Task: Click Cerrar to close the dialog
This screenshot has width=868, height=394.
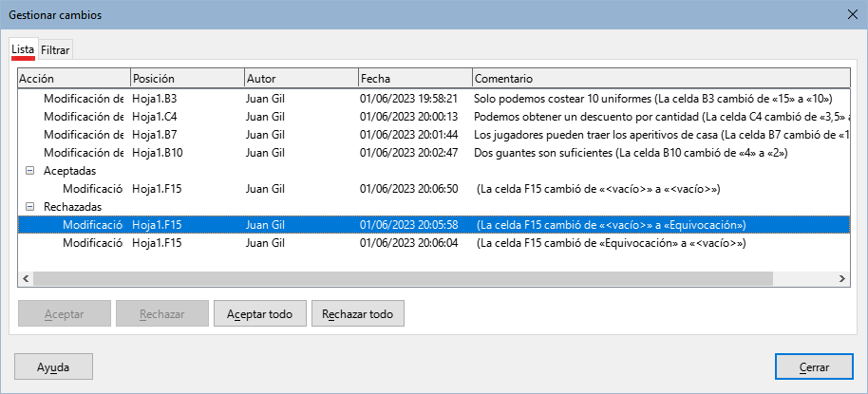Action: (x=814, y=366)
